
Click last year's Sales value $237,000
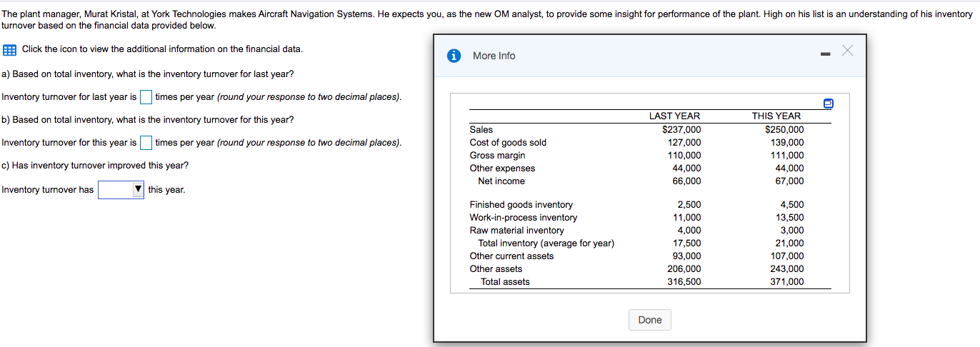pyautogui.click(x=681, y=130)
